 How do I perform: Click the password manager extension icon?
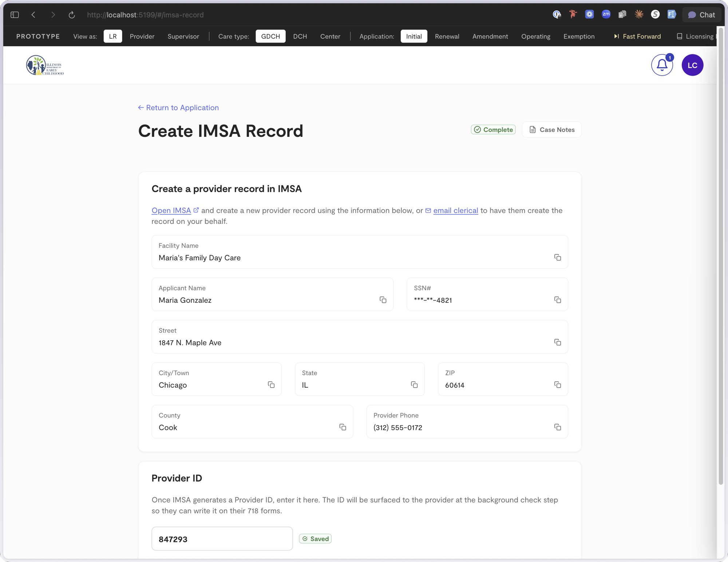click(557, 15)
